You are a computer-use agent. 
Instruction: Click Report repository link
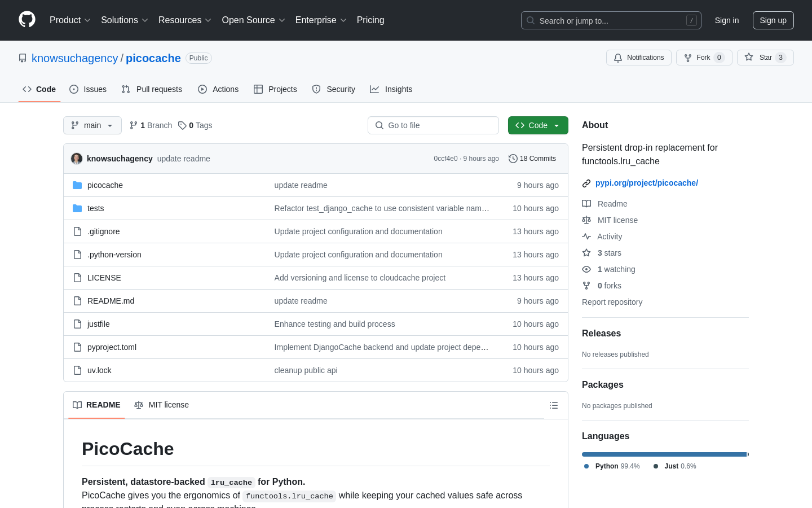pos(612,302)
